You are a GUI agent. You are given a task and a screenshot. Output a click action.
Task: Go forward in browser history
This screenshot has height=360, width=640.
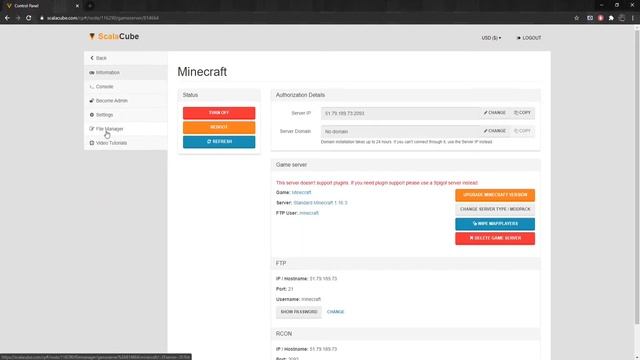click(18, 18)
